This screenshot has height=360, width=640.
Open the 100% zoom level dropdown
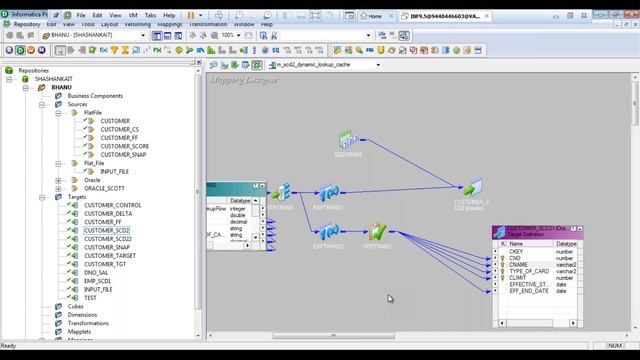[239, 36]
